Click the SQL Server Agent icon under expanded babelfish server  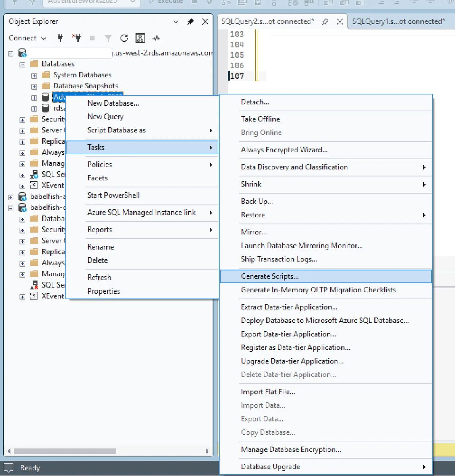coord(34,285)
